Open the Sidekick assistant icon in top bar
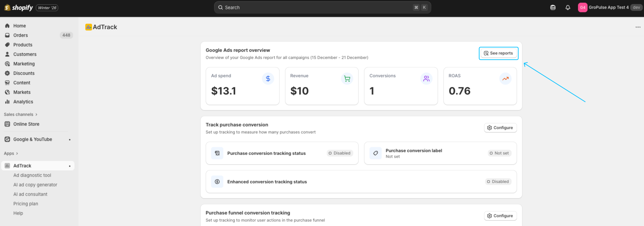 (x=553, y=8)
